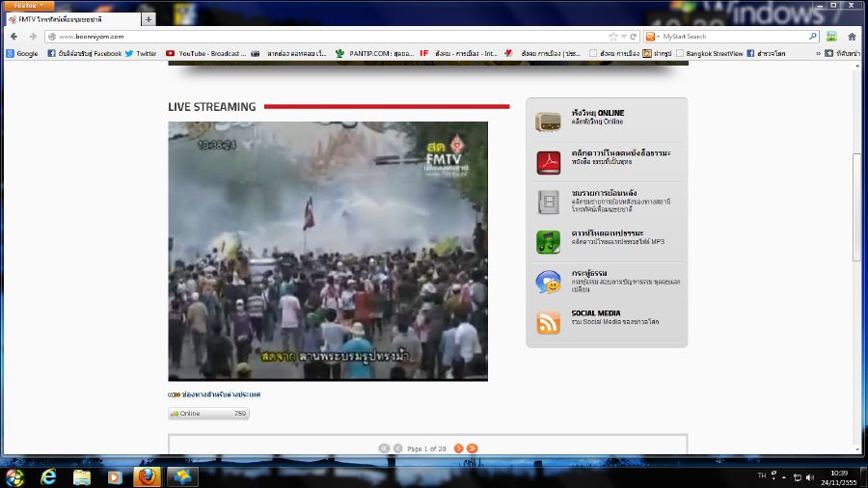Open Firefox home page icon
The height and width of the screenshot is (488, 868).
click(852, 37)
